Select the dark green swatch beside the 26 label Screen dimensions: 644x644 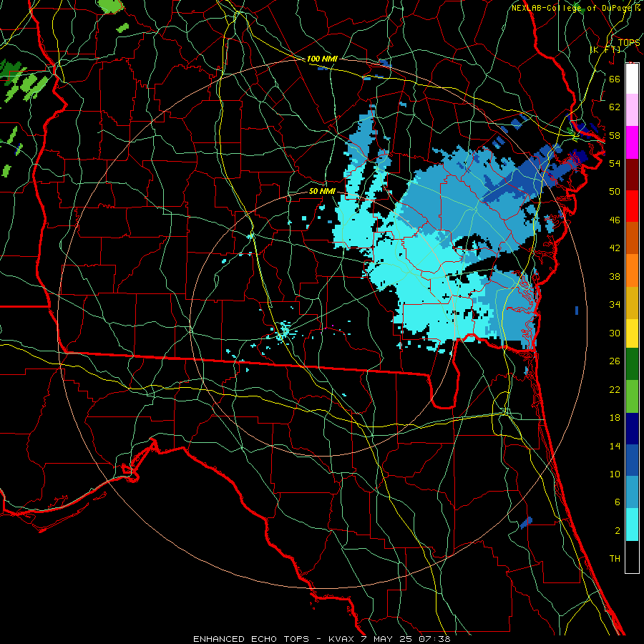coord(632,364)
